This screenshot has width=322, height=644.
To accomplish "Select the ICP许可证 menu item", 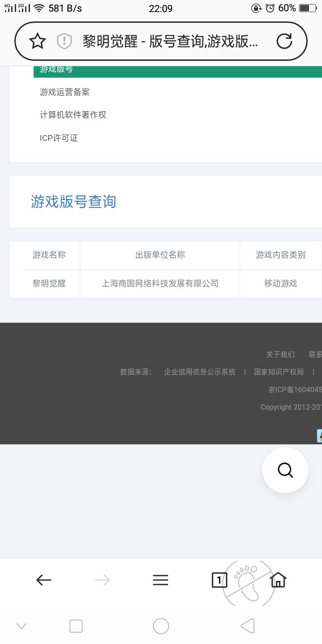I will 59,138.
